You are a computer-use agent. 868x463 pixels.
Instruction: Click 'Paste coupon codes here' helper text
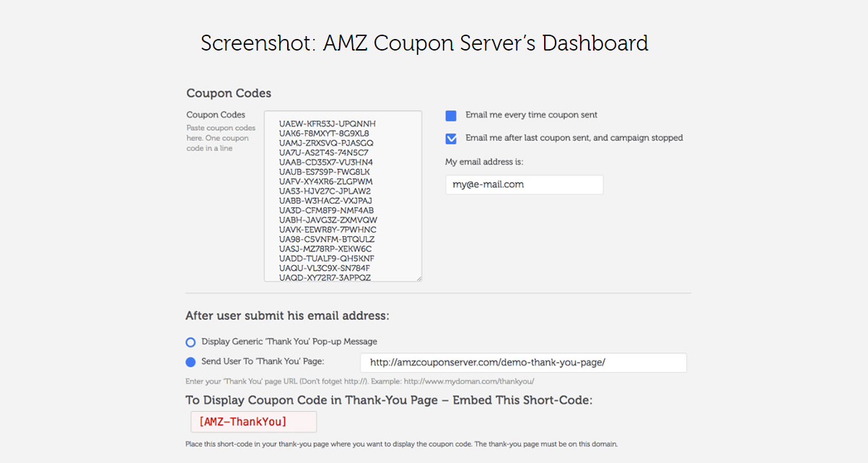(x=220, y=138)
